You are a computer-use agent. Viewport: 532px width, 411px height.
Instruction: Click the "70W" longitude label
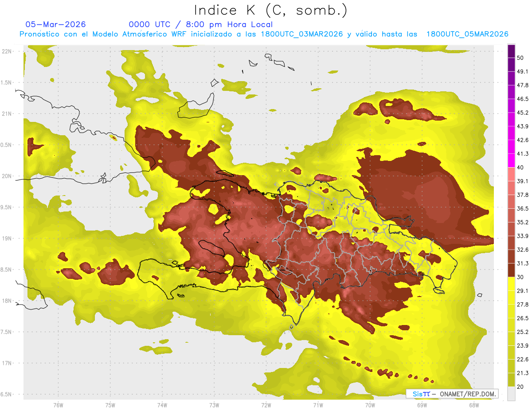[370, 405]
